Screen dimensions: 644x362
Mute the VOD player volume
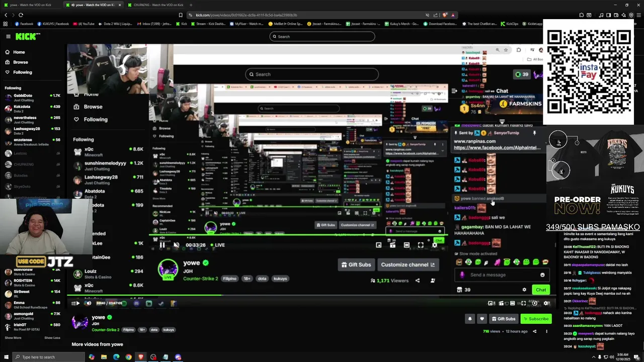point(89,303)
